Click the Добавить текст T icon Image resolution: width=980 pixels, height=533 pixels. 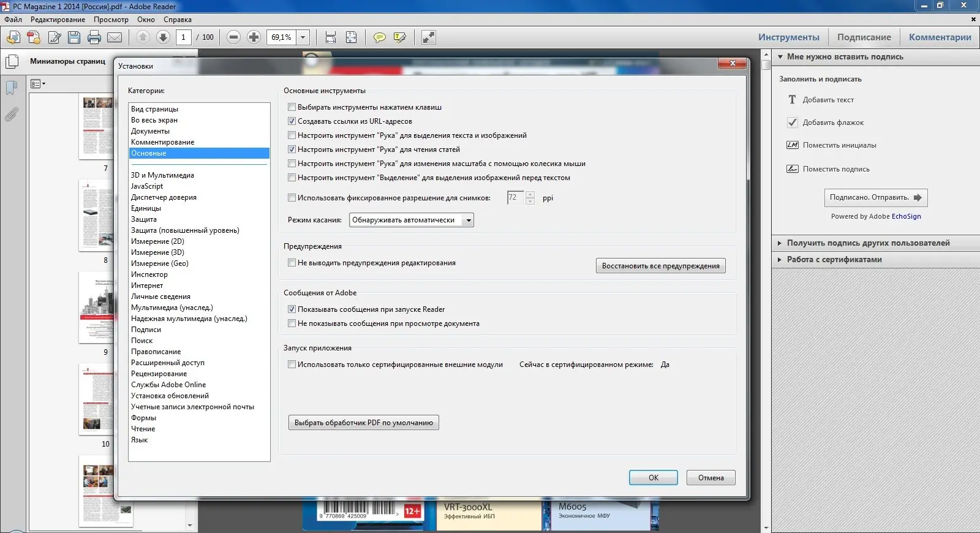point(792,99)
